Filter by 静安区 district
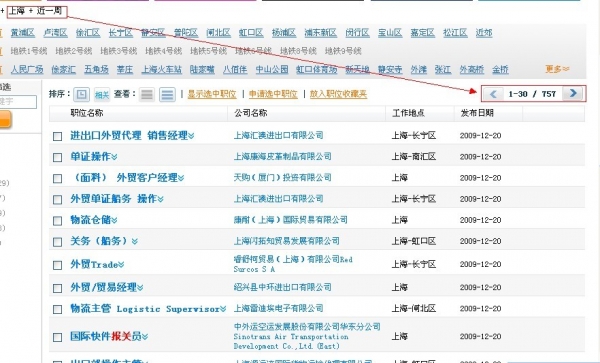This screenshot has width=600, height=363. tap(153, 33)
